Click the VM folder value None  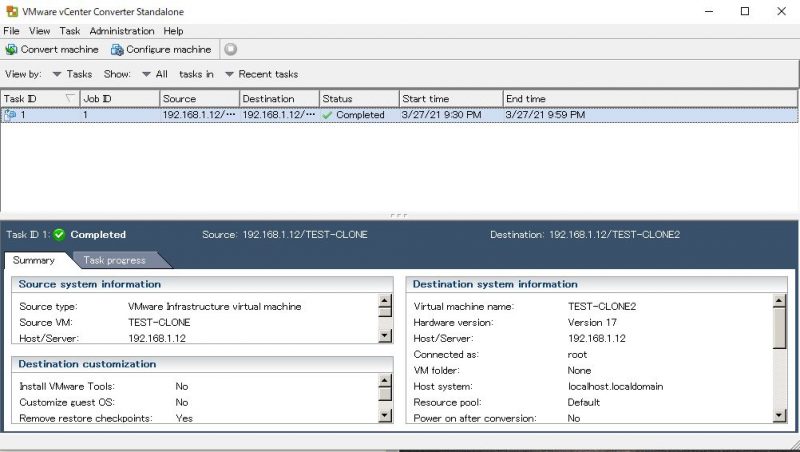pos(579,370)
